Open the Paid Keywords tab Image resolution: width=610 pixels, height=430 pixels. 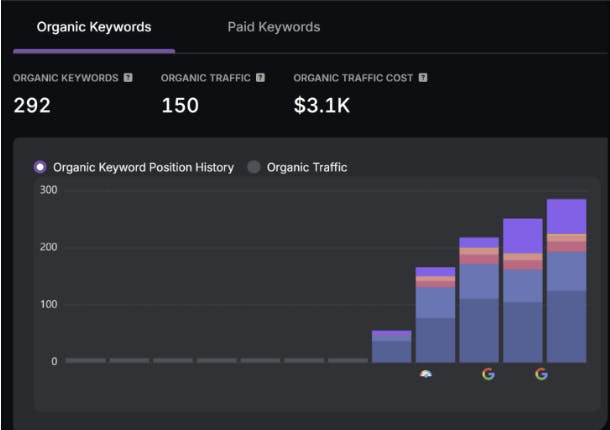pyautogui.click(x=273, y=27)
